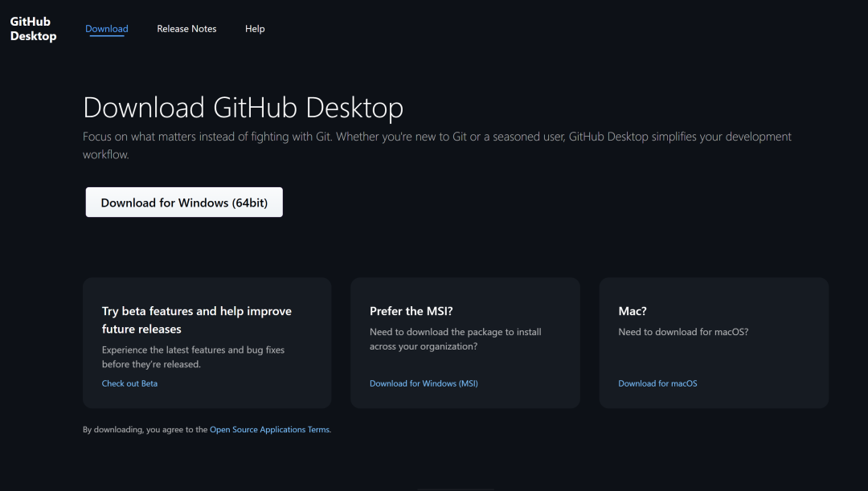Click the 'Prefer the MSI?' card title
The image size is (868, 491).
coord(411,311)
